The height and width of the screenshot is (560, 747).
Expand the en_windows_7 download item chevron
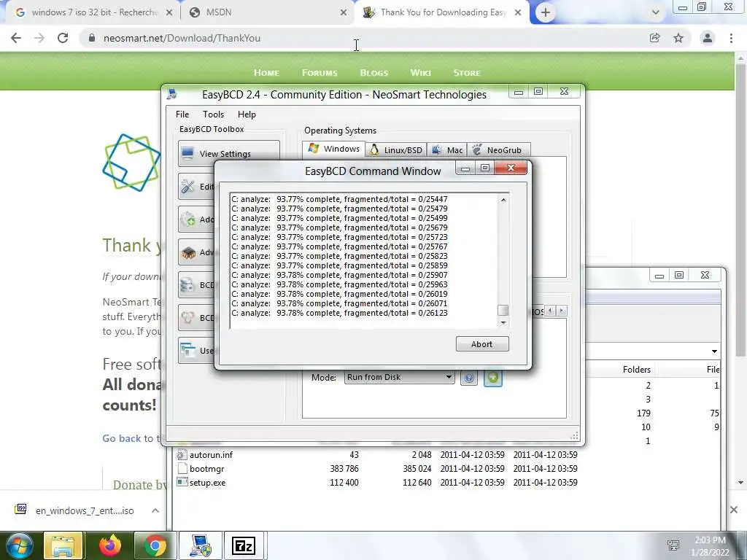tap(155, 510)
